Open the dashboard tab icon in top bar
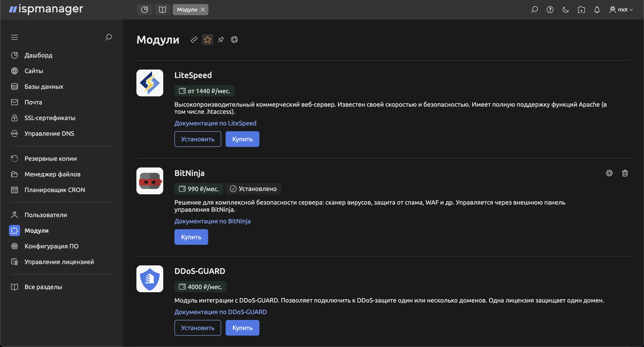 (144, 9)
